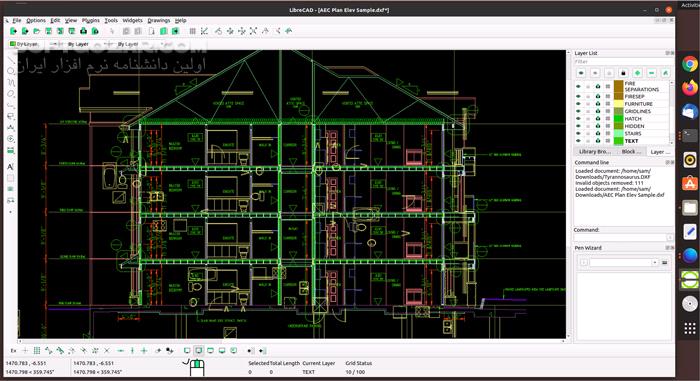Click the New drawing icon
The image size is (700, 381).
pyautogui.click(x=13, y=31)
